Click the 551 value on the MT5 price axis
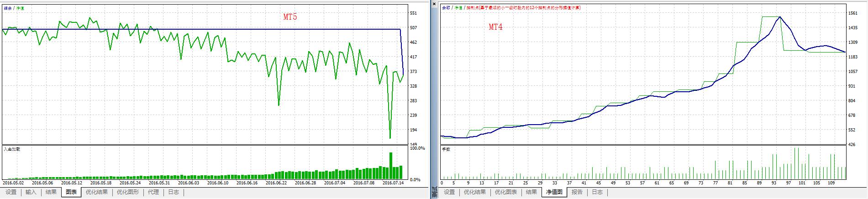Screen dimensions: 868x199 tap(414, 13)
